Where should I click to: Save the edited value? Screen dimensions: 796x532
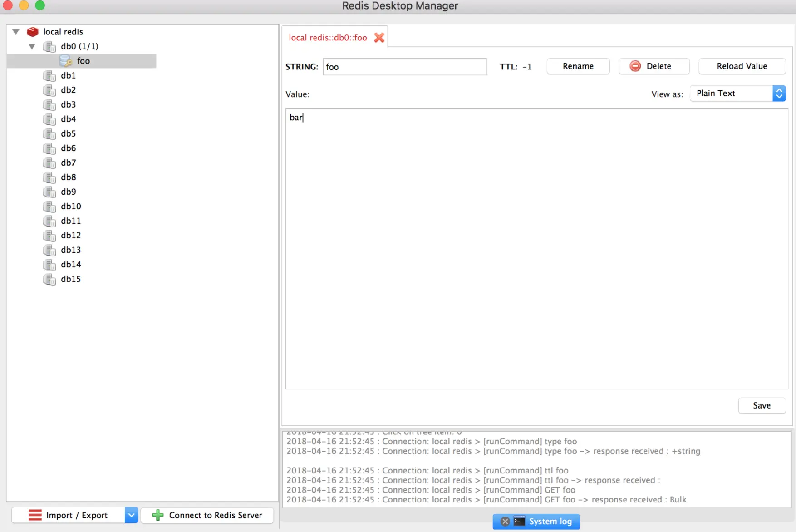click(x=762, y=405)
